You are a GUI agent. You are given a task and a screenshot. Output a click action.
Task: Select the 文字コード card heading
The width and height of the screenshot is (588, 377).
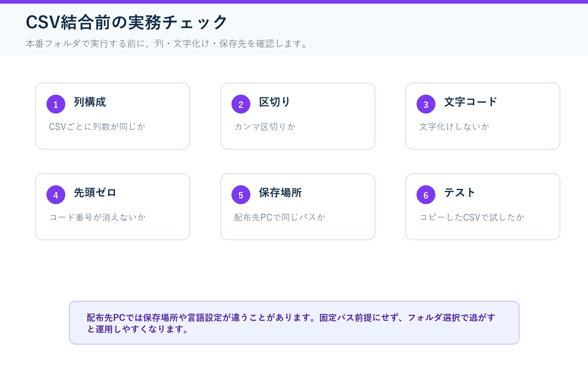point(470,102)
